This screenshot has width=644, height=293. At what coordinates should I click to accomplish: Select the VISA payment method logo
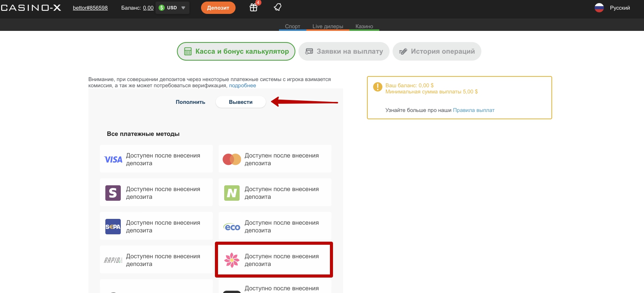click(x=113, y=159)
